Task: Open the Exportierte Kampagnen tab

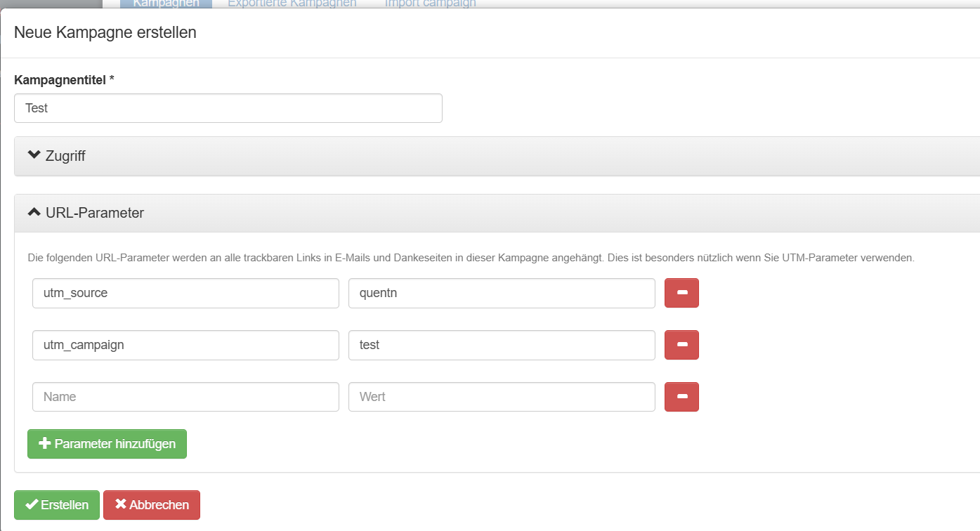Action: tap(292, 4)
